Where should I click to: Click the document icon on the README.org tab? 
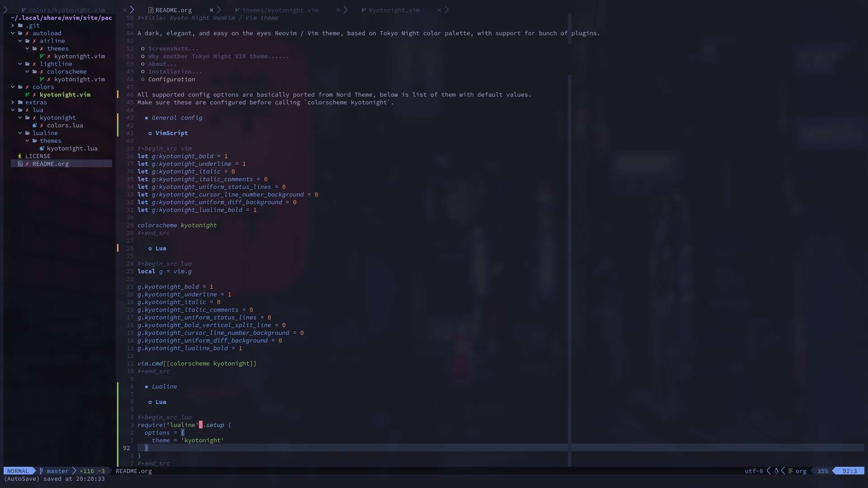151,10
